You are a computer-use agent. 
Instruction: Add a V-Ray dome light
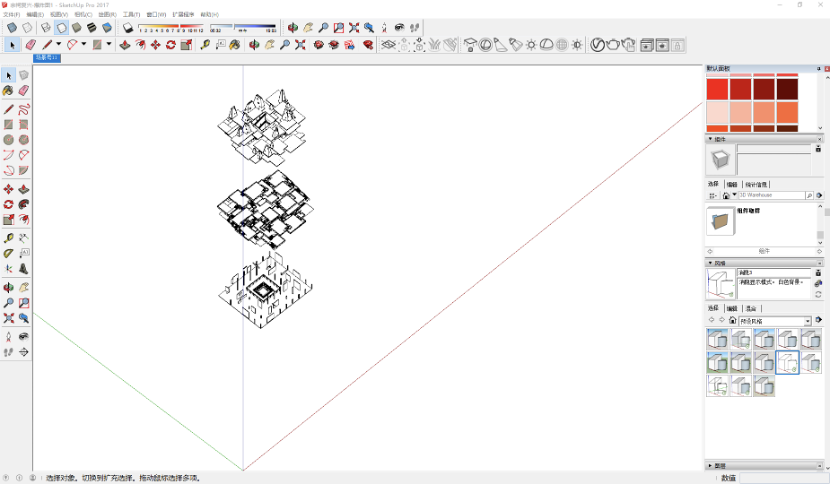pos(547,45)
